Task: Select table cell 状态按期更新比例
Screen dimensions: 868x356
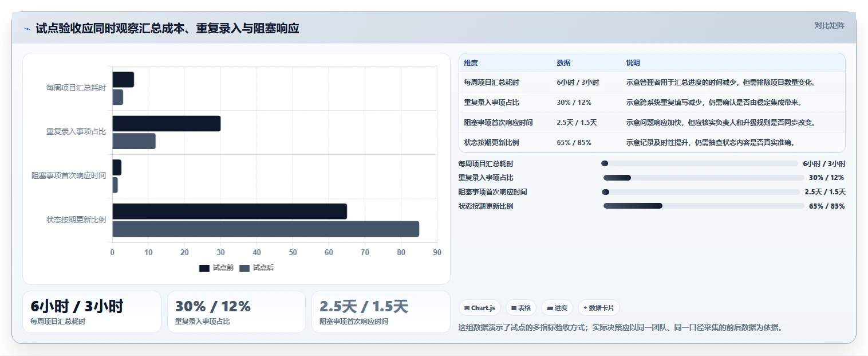Action: coord(491,143)
